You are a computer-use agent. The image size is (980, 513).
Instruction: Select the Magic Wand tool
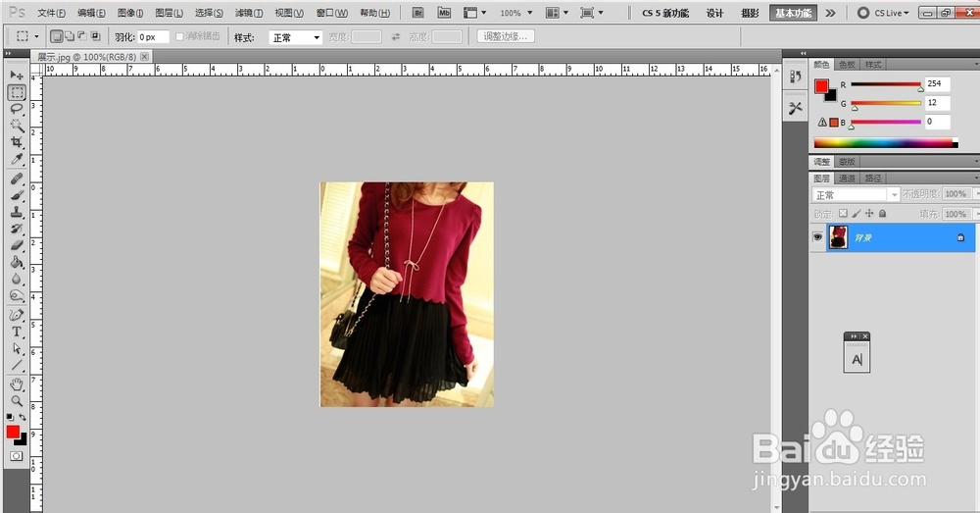point(17,126)
